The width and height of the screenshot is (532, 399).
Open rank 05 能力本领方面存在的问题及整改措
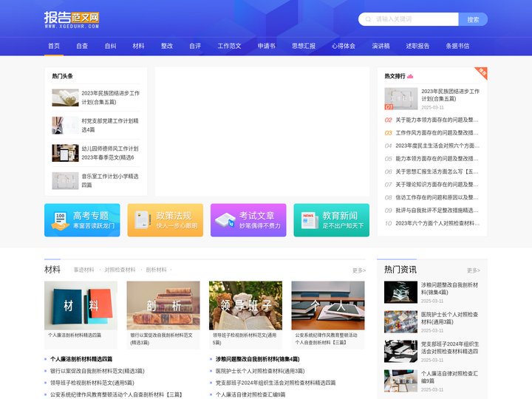(437, 158)
